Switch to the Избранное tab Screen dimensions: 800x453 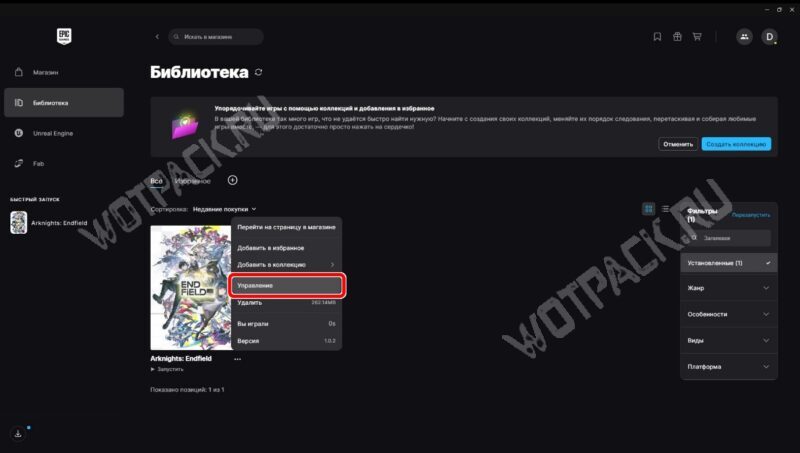(x=192, y=181)
